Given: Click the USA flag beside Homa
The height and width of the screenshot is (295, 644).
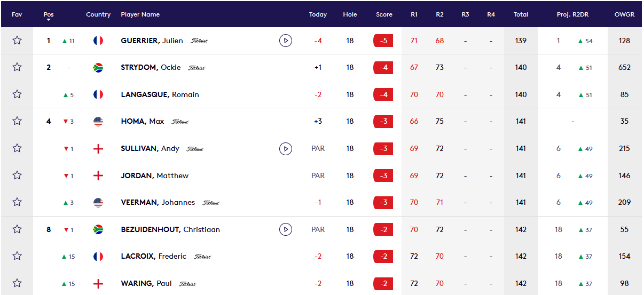Looking at the screenshot, I should click(98, 122).
